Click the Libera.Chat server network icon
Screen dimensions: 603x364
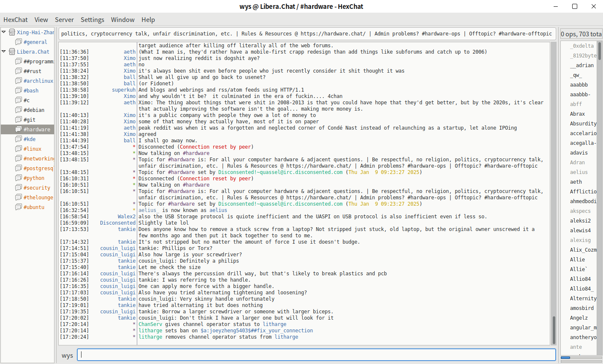[12, 52]
